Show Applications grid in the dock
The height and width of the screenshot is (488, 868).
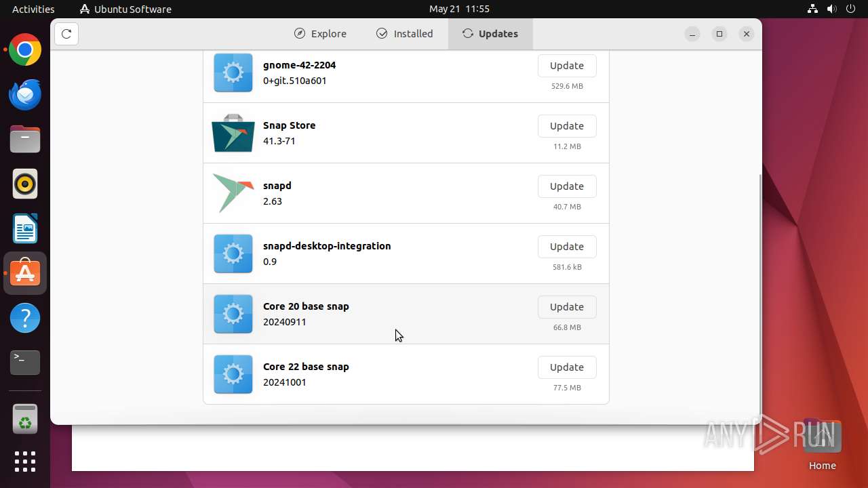click(25, 462)
